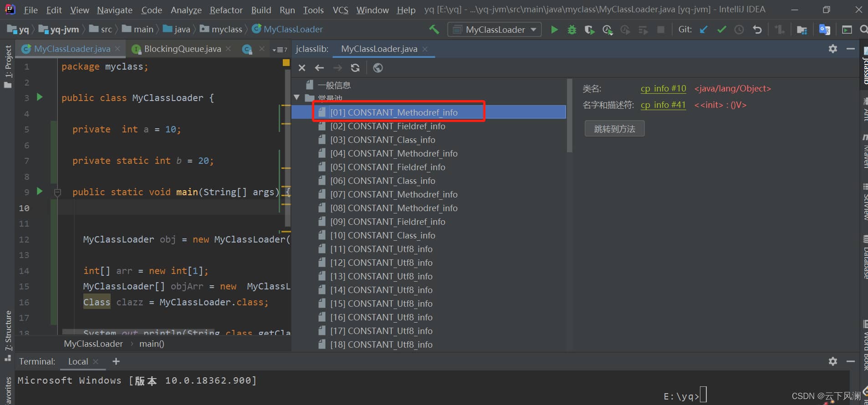The width and height of the screenshot is (868, 405).
Task: Add a new terminal session tab
Action: point(116,361)
